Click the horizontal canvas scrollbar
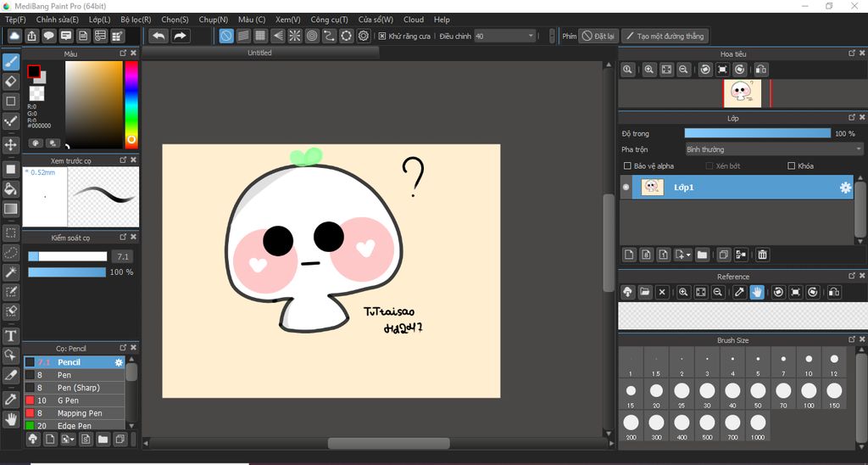 (x=388, y=444)
